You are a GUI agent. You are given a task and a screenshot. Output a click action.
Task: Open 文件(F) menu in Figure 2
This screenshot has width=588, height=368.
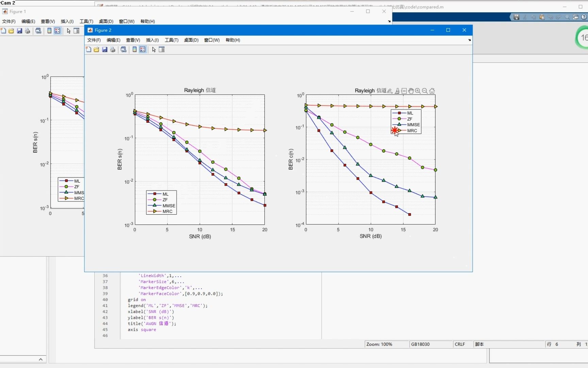point(94,40)
